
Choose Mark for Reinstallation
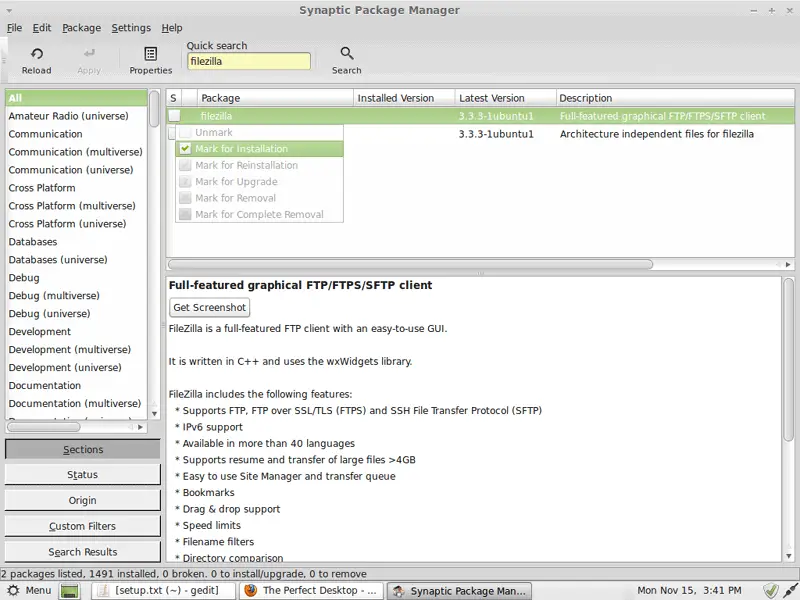coord(259,165)
